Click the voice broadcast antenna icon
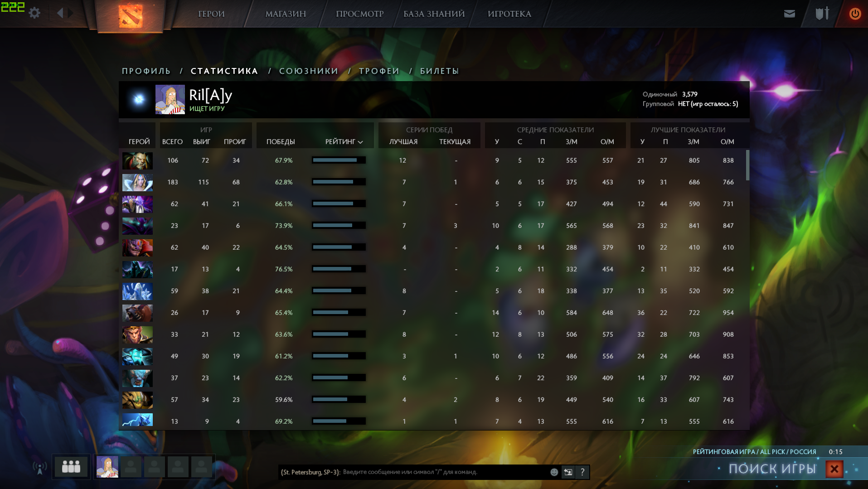The height and width of the screenshot is (489, 868). (40, 467)
